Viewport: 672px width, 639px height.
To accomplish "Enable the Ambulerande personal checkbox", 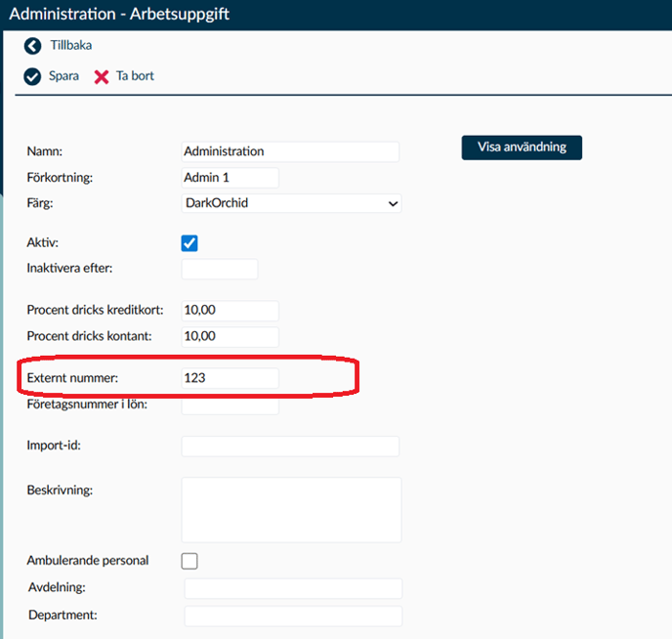I will [x=190, y=561].
